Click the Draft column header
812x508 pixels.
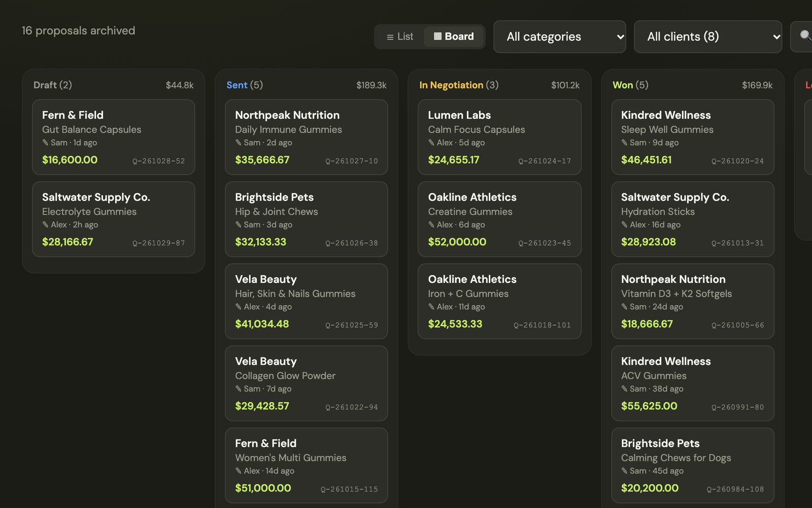click(x=53, y=85)
